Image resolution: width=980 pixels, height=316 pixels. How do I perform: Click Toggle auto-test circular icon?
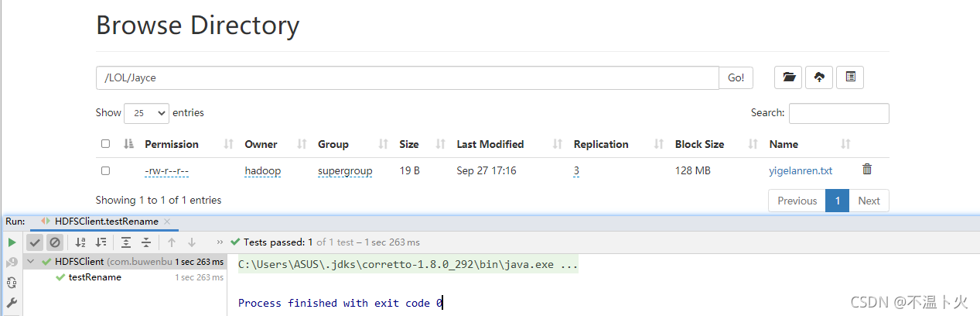coord(12,283)
